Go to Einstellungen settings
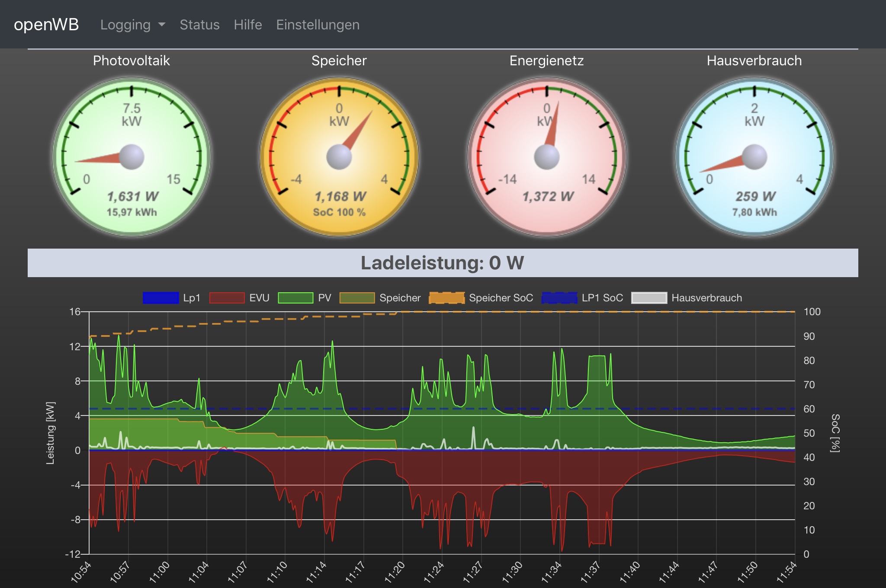Screen dimensions: 886x588 tap(318, 25)
